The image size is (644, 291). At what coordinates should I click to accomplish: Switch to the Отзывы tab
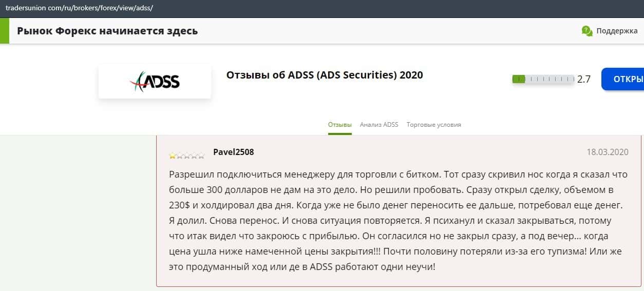tap(339, 125)
